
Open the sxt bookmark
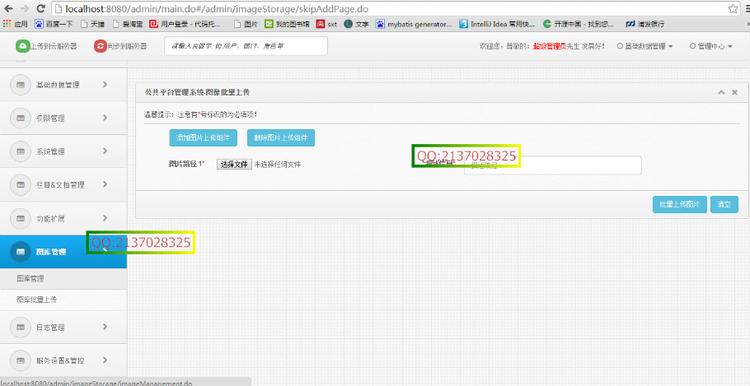click(x=327, y=23)
